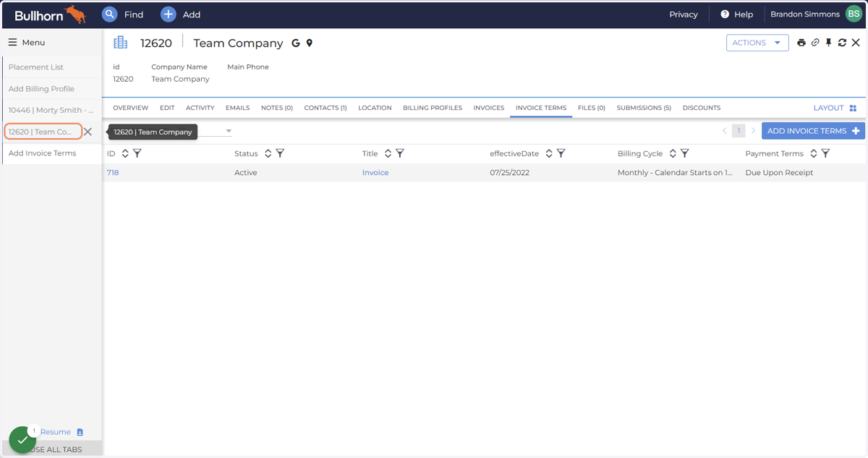Open the Help question mark icon
This screenshot has height=458, width=868.
(x=725, y=14)
